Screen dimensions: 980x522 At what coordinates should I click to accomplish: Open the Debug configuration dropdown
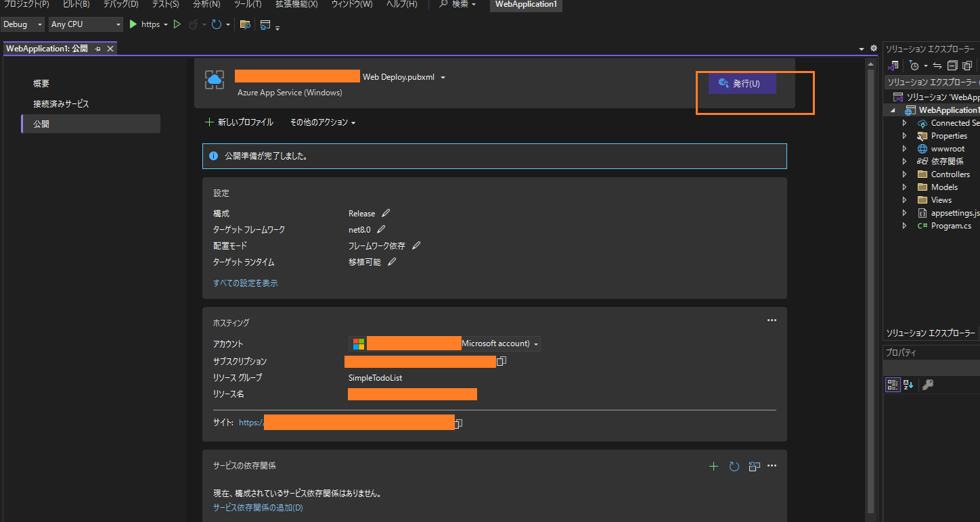coord(23,24)
